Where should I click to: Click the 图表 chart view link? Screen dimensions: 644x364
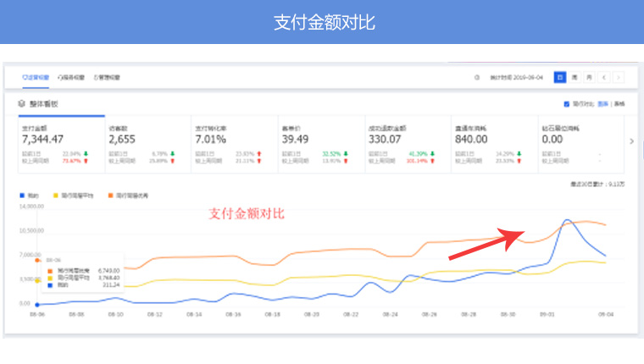tap(602, 104)
